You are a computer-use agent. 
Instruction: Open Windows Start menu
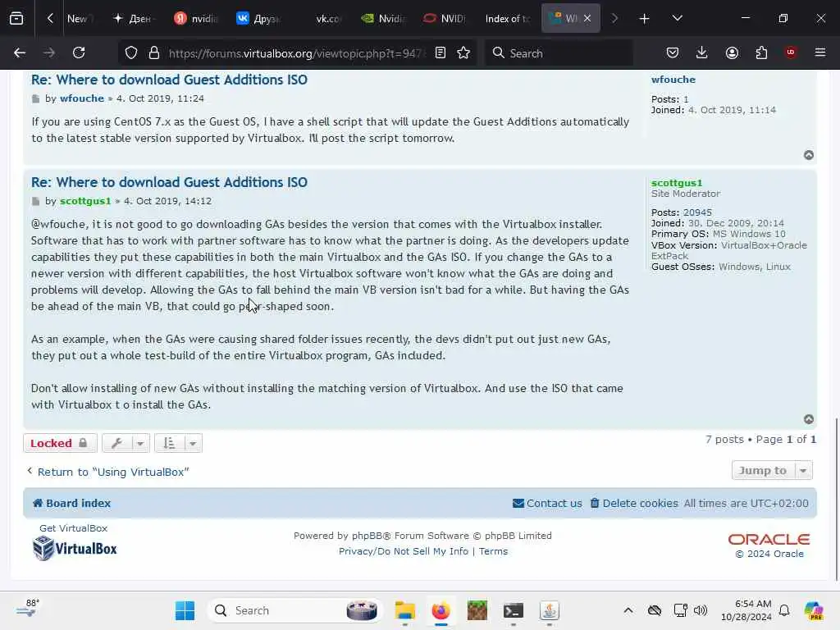point(185,610)
